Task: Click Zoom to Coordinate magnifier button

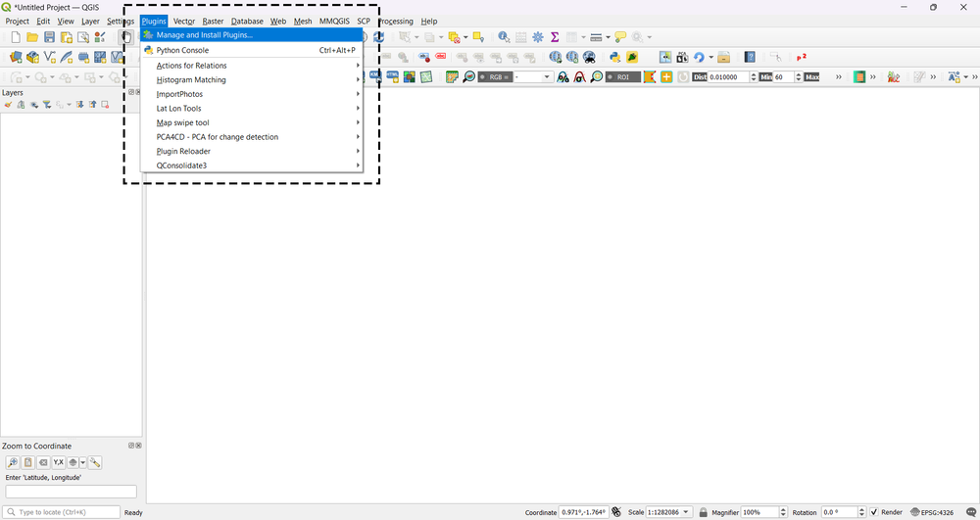Action: 13,462
